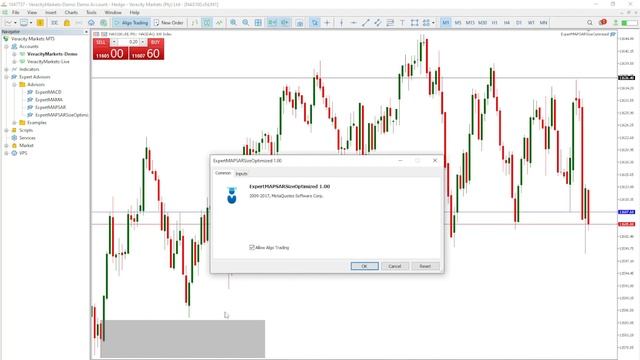
Task: Select the trendline drawing tool
Action: [366, 23]
